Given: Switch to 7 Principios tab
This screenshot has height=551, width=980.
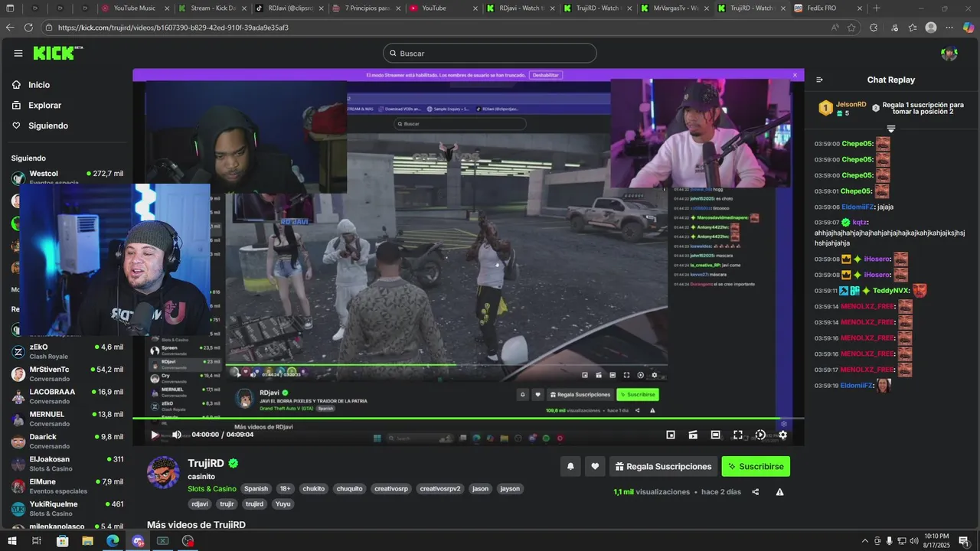Looking at the screenshot, I should tap(365, 8).
